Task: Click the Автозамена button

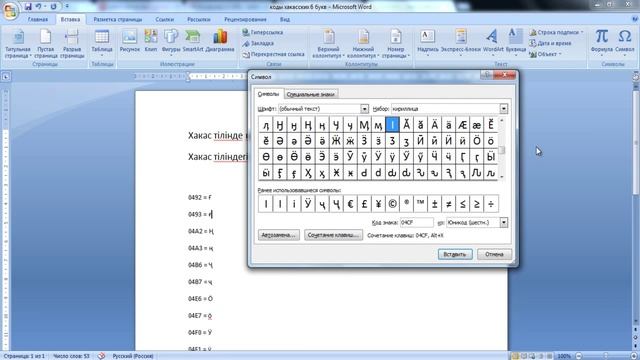Action: (278, 235)
